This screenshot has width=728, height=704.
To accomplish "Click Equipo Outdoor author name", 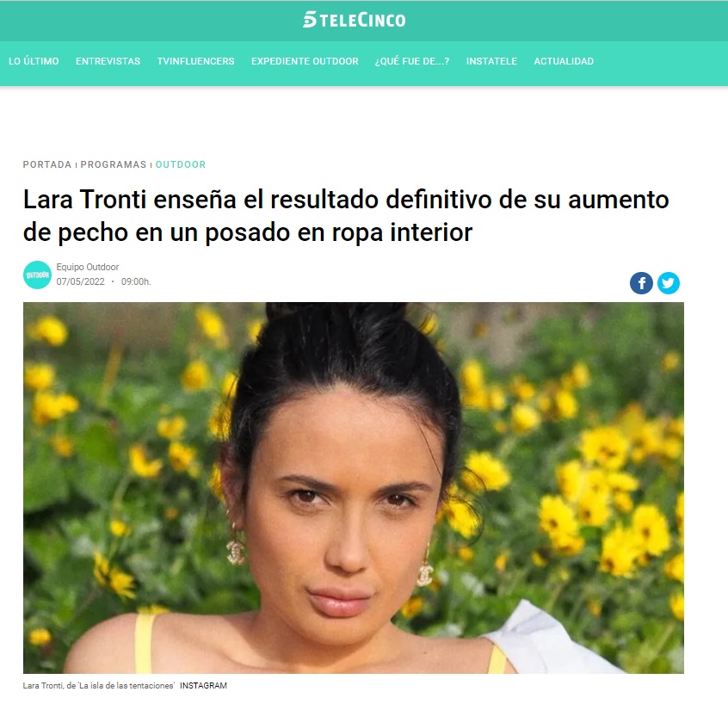I will pyautogui.click(x=88, y=267).
